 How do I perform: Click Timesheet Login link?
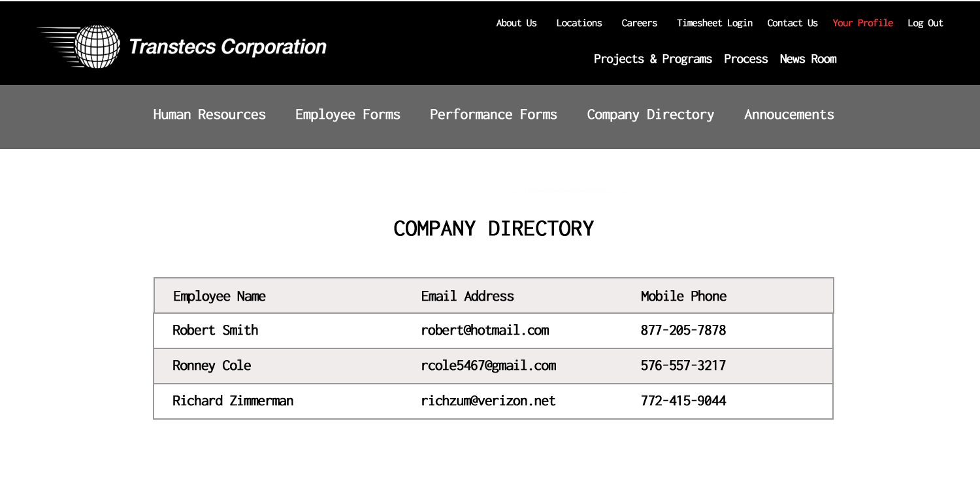tap(714, 23)
